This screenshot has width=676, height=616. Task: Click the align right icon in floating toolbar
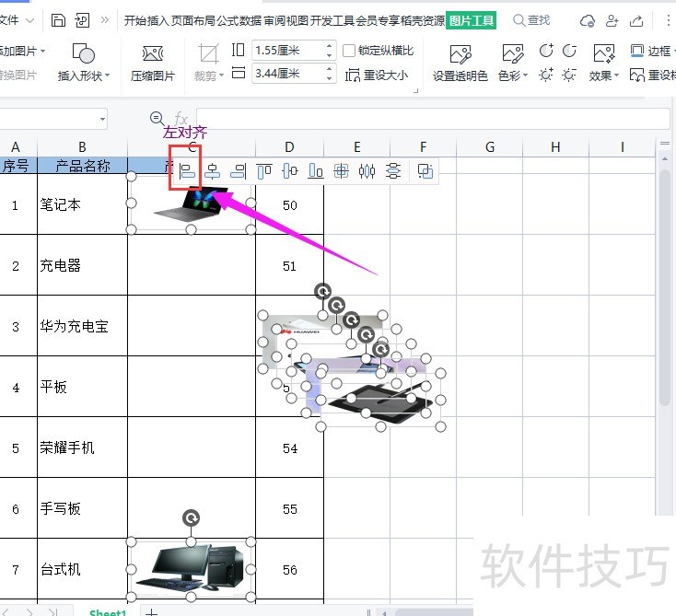(x=238, y=170)
